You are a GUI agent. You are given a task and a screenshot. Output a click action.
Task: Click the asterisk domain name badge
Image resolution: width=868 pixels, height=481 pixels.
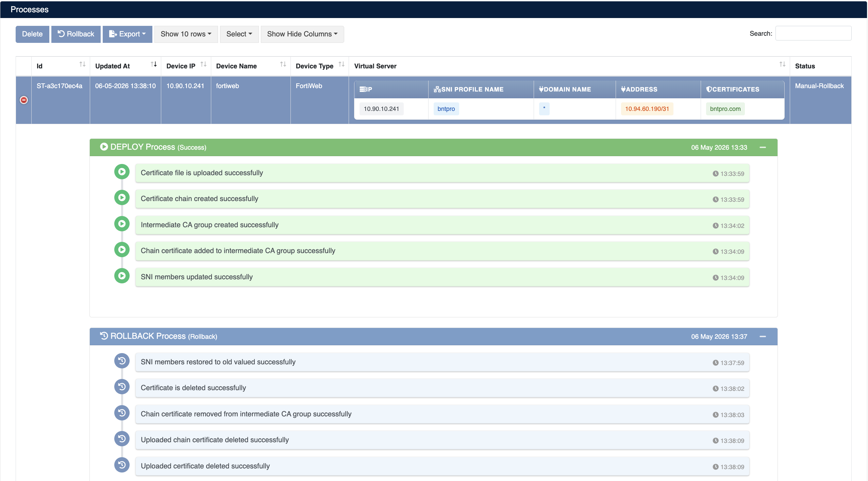pos(544,109)
